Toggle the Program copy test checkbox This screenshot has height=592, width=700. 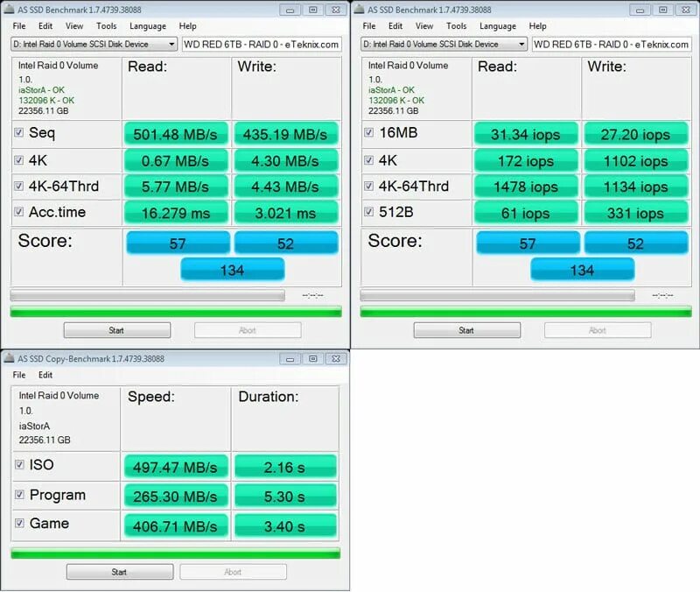tap(19, 494)
